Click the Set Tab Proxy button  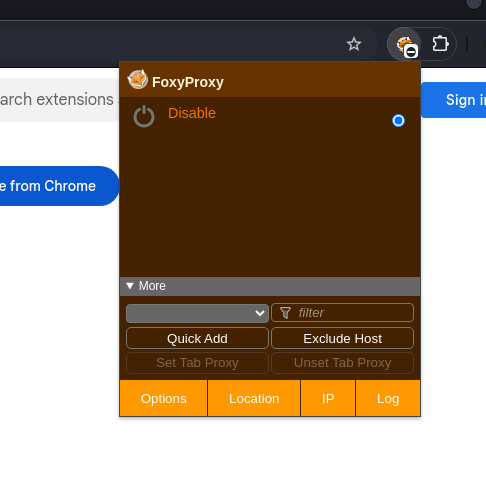[x=197, y=363]
